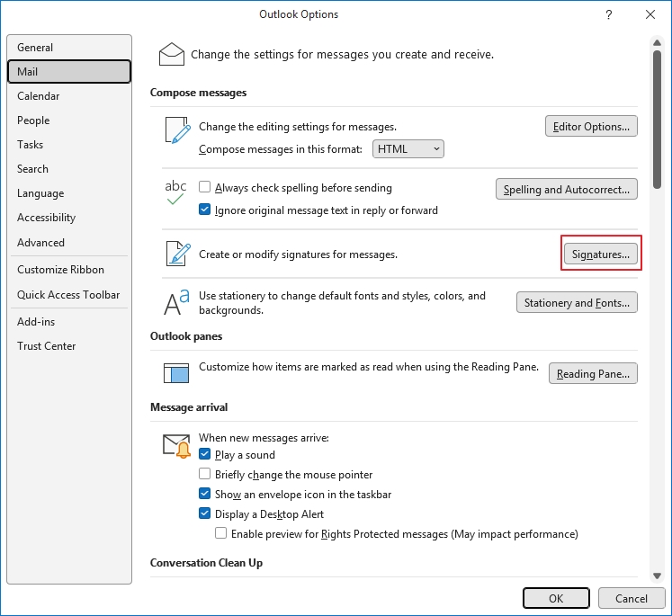The height and width of the screenshot is (616, 672).
Task: Select the General category
Action: [x=69, y=47]
